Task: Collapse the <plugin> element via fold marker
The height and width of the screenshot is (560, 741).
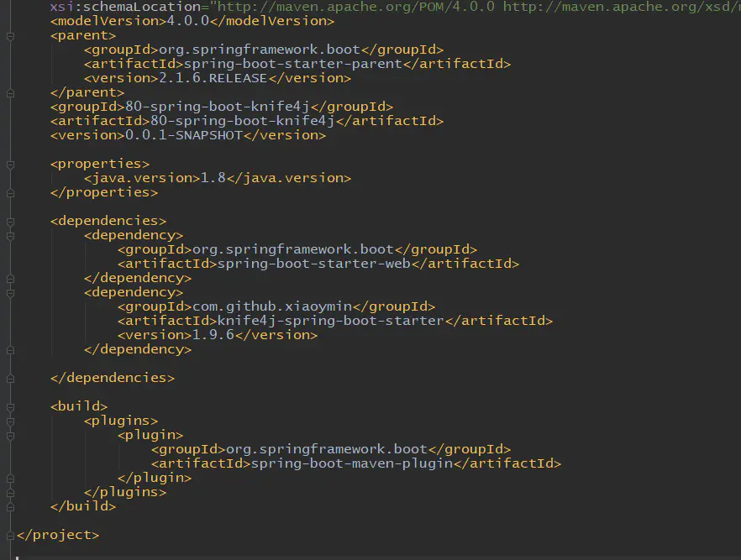Action: tap(10, 436)
